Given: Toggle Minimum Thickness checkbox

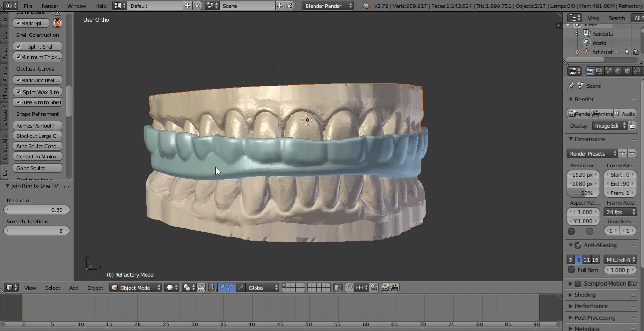Looking at the screenshot, I should pyautogui.click(x=18, y=57).
